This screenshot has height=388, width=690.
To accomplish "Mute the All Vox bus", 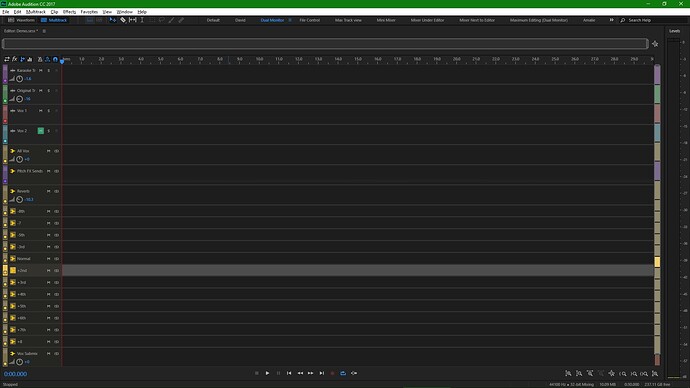I will click(x=48, y=151).
